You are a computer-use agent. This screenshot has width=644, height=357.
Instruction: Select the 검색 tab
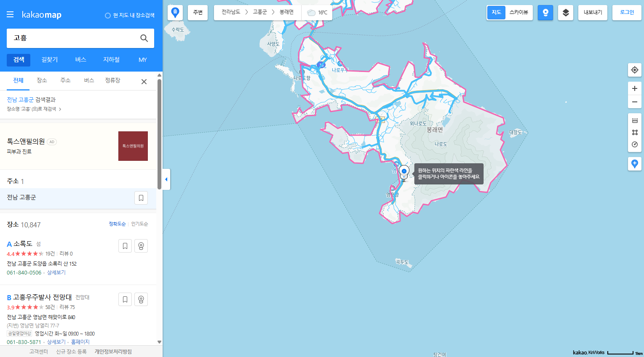tap(19, 60)
